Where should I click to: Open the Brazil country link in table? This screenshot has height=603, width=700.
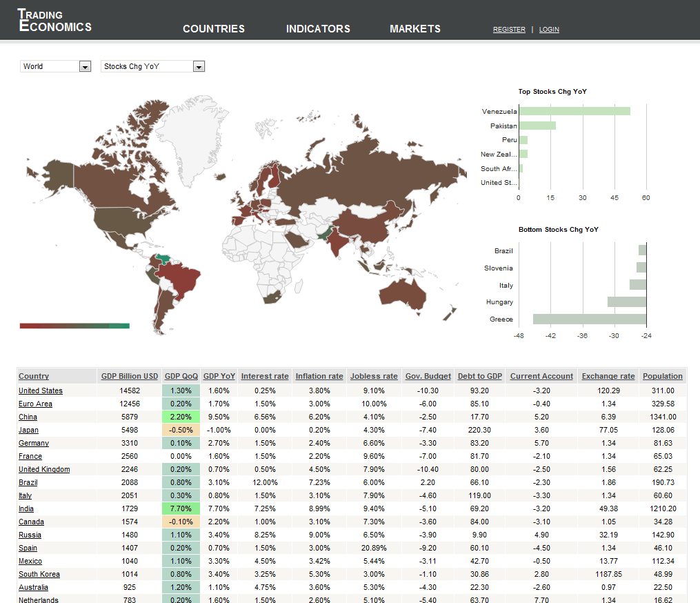[28, 482]
